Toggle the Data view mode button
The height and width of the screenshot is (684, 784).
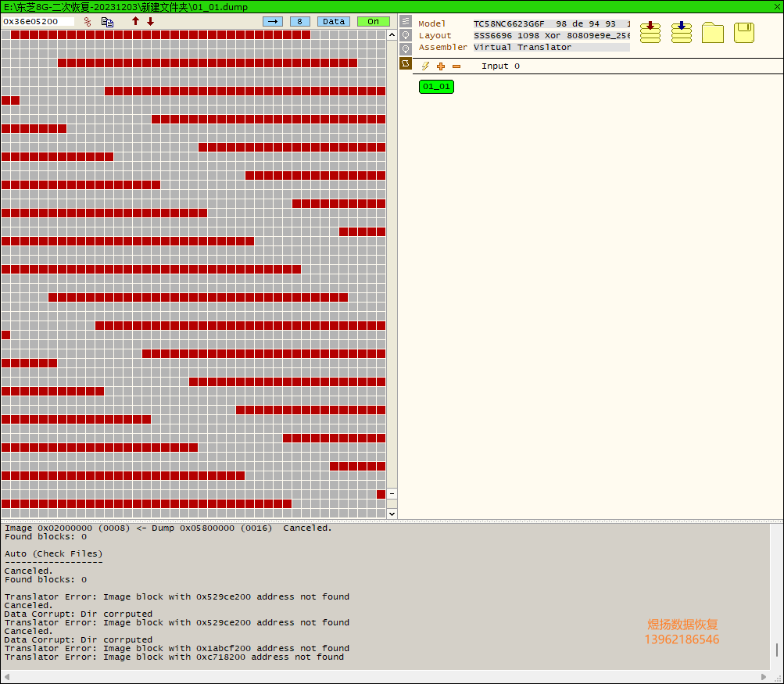click(x=334, y=22)
